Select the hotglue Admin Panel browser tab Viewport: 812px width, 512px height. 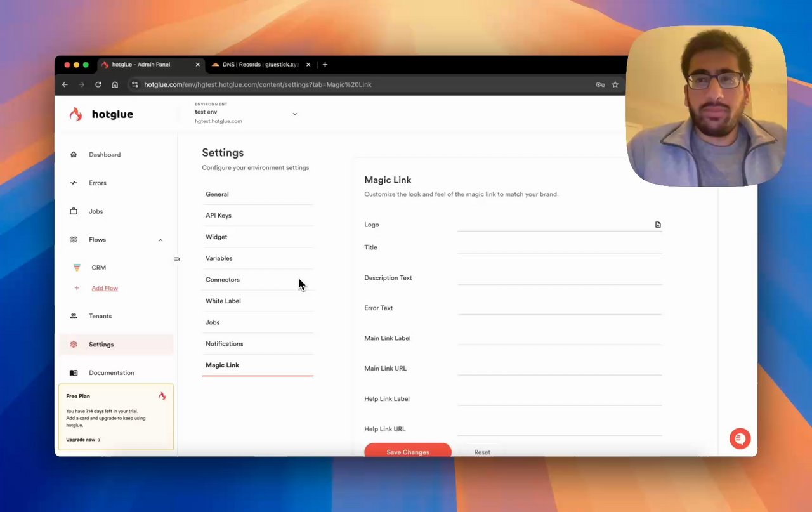click(x=150, y=65)
